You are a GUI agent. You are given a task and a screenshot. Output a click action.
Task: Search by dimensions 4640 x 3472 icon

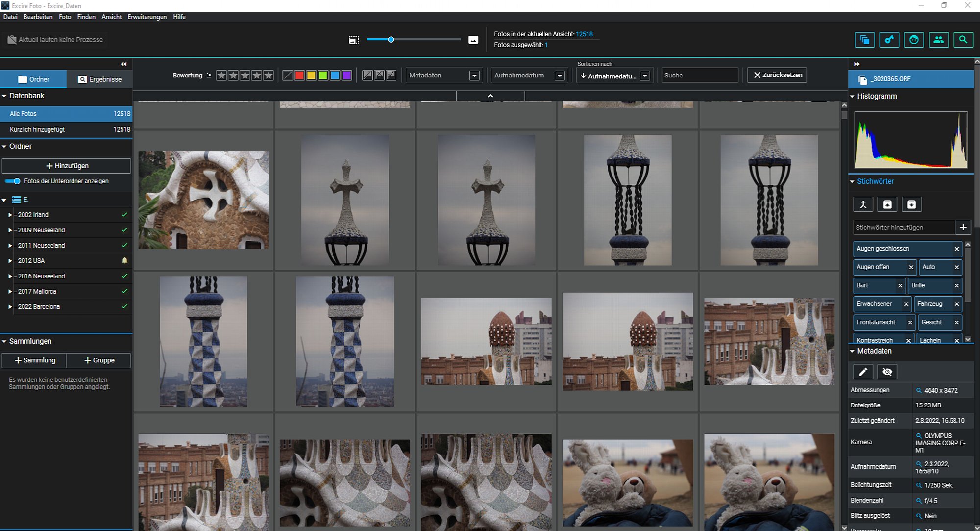(x=919, y=390)
